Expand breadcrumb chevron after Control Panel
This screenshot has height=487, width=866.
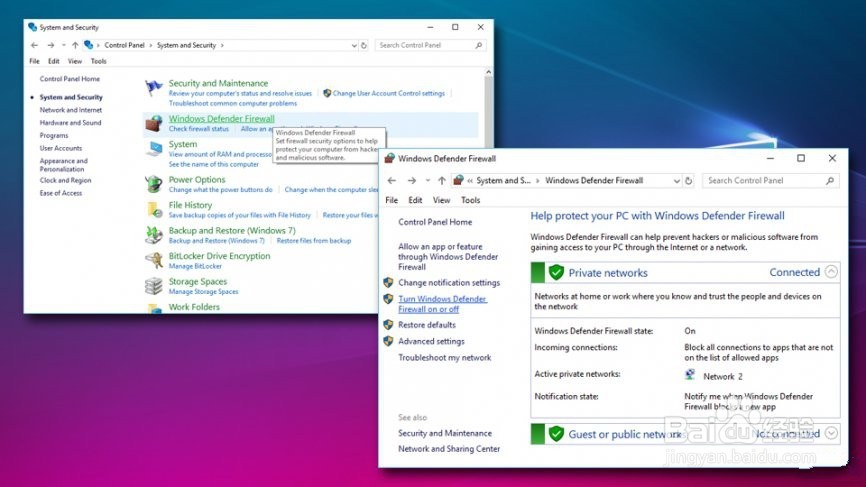coord(150,45)
